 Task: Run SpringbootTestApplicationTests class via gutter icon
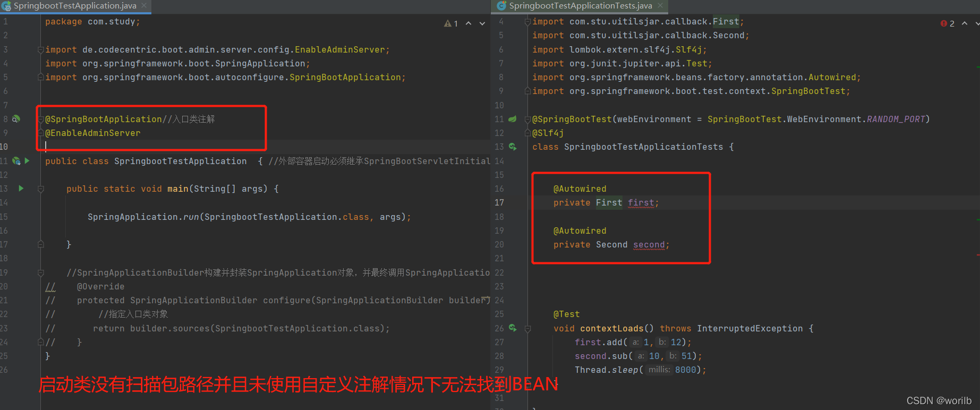(513, 147)
